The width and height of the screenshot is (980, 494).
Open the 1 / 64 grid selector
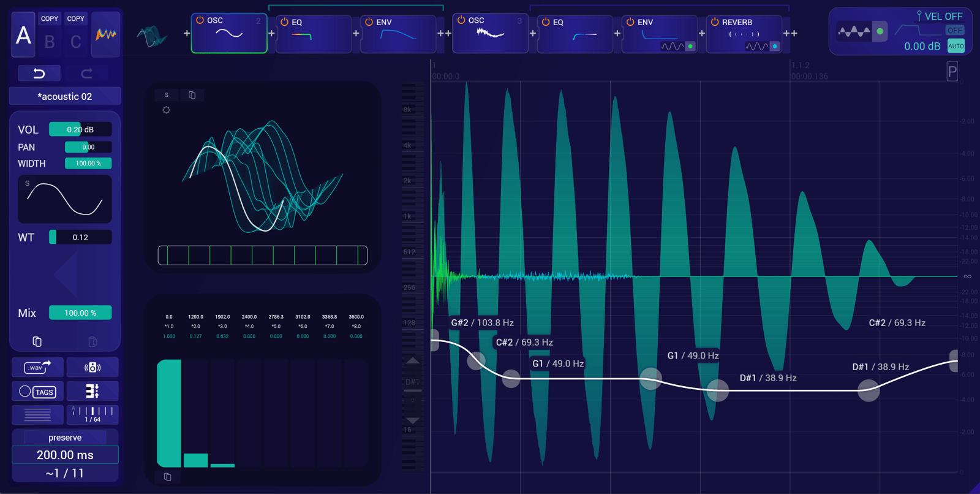click(92, 415)
